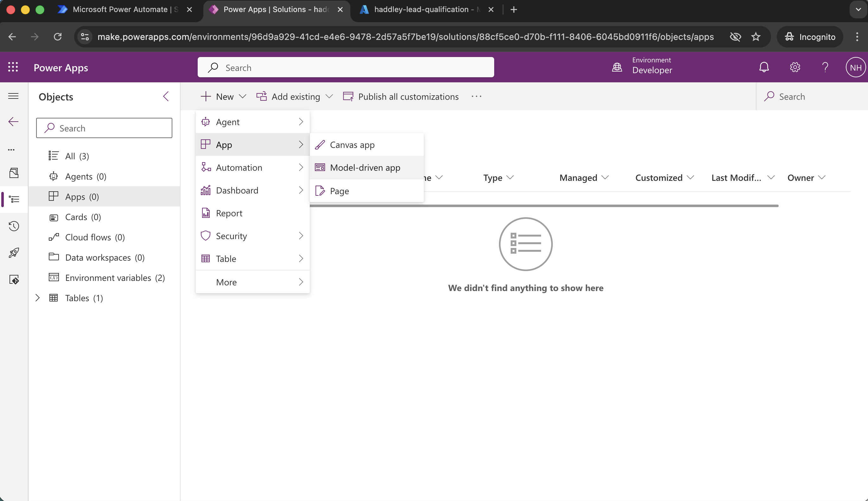Open the rail ellipsis more options
868x501 pixels.
coord(11,150)
